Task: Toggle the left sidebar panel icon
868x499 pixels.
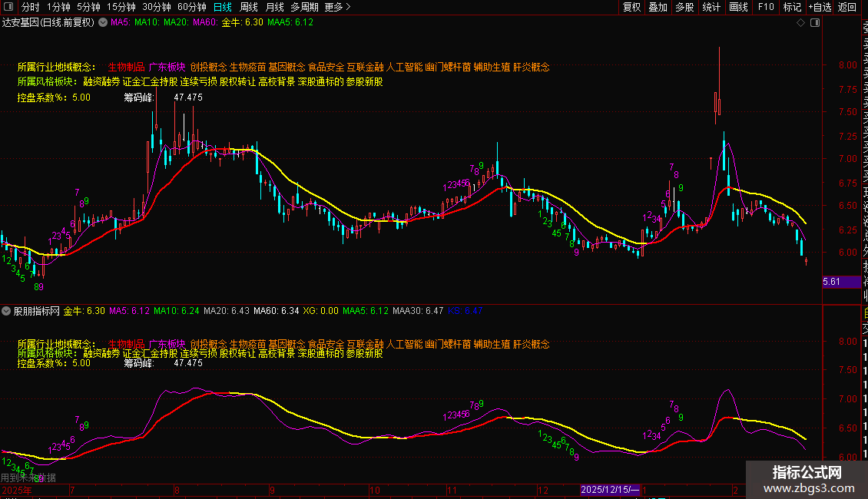Action: coord(8,7)
